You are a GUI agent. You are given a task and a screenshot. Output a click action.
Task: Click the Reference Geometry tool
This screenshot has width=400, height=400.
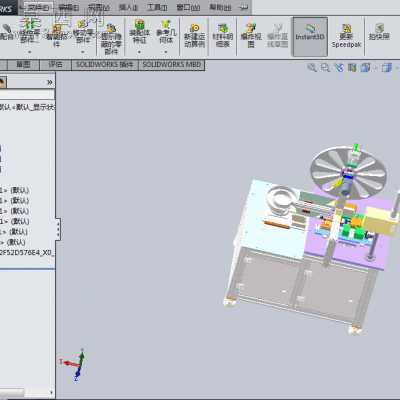pos(166,31)
